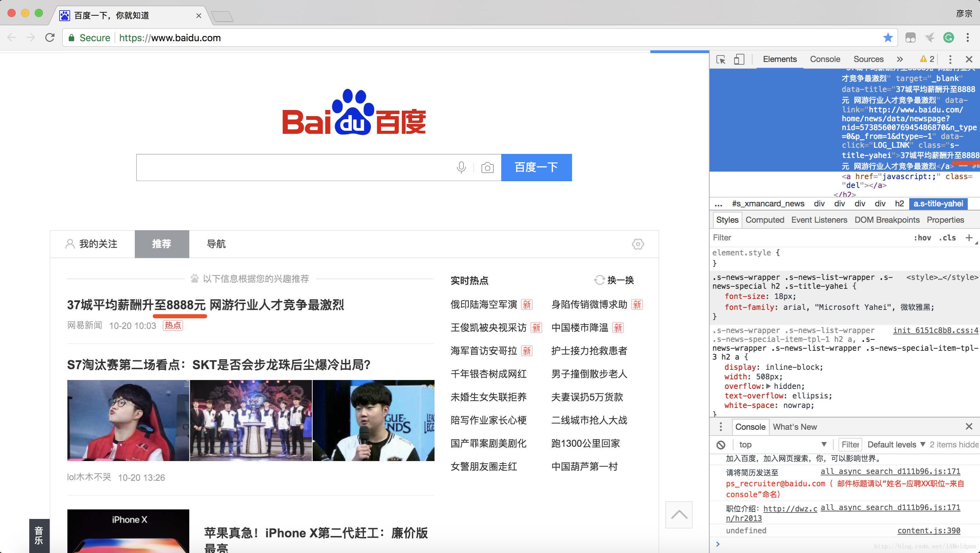Image resolution: width=980 pixels, height=553 pixels.
Task: Open the Chrome three-dot menu
Action: [967, 38]
